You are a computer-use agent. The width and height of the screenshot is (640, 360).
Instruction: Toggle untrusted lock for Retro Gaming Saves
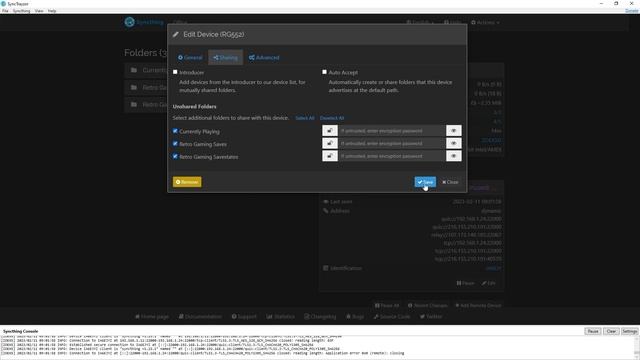[330, 143]
